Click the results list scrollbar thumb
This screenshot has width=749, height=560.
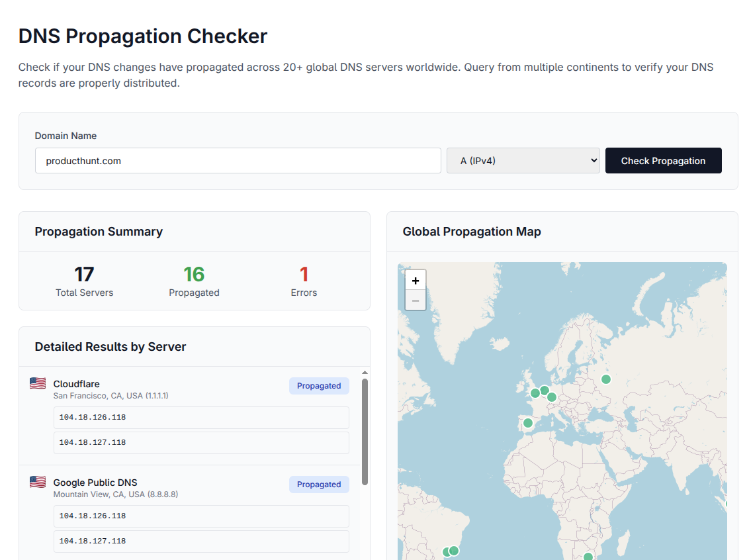[x=365, y=432]
